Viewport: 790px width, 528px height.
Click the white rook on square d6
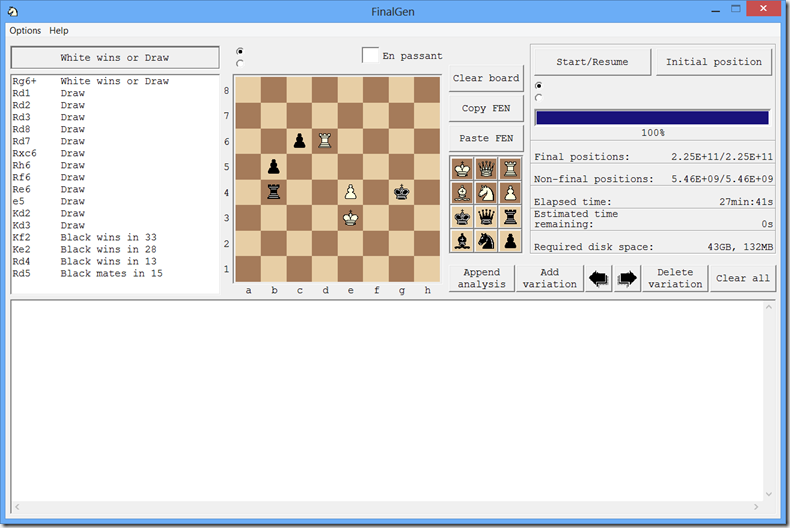tap(324, 141)
